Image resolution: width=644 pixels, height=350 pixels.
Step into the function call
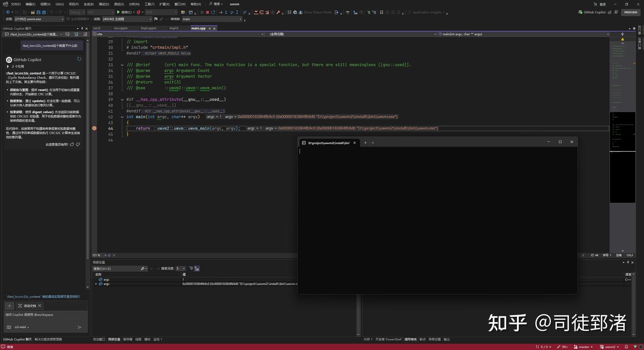[226, 12]
